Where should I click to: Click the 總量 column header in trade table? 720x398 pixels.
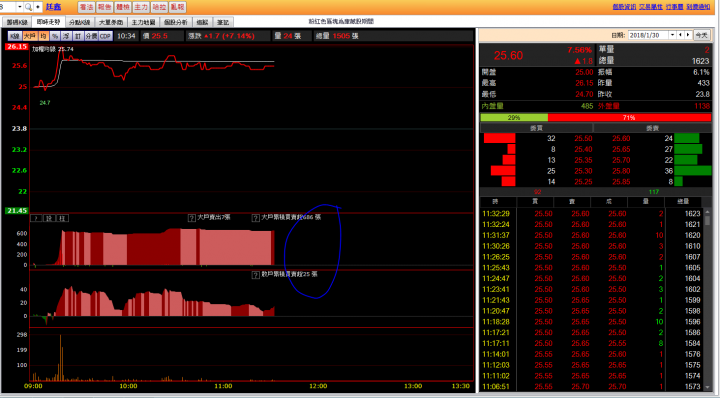coord(683,202)
